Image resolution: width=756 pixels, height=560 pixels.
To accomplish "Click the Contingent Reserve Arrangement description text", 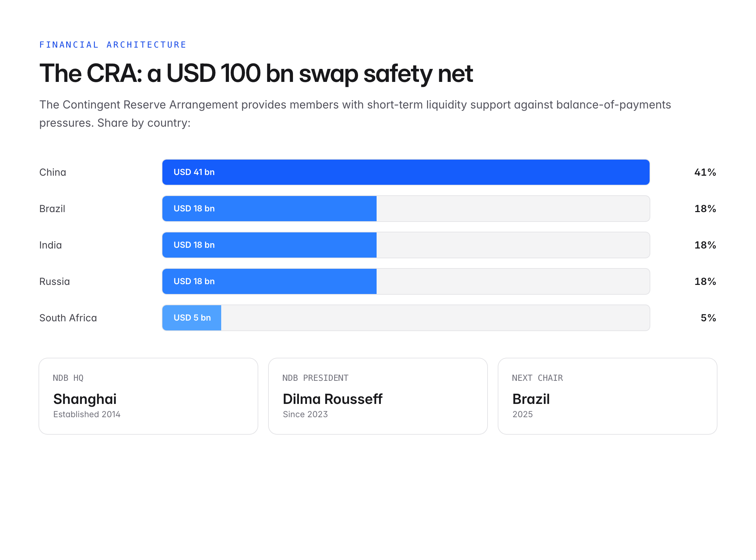I will [355, 114].
